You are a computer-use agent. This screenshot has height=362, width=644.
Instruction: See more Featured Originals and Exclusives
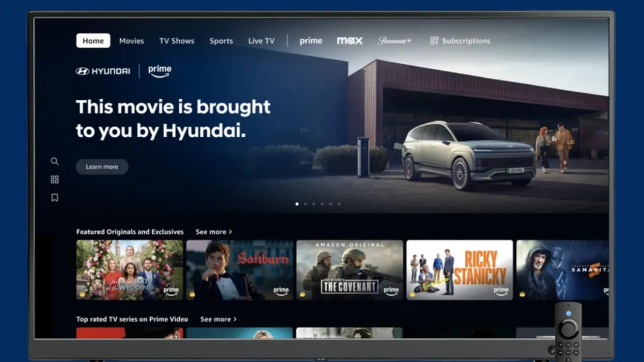click(x=213, y=232)
